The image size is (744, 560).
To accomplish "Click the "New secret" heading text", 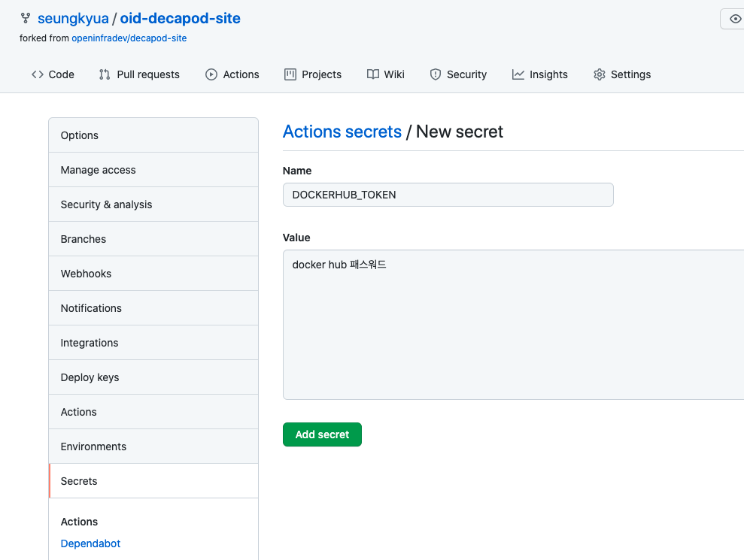I will coord(460,132).
